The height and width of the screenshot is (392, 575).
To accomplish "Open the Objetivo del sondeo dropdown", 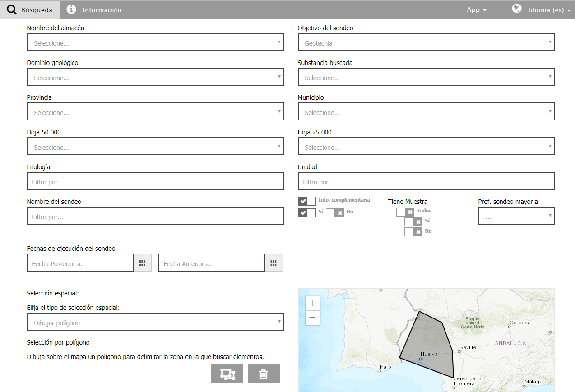I will 426,42.
